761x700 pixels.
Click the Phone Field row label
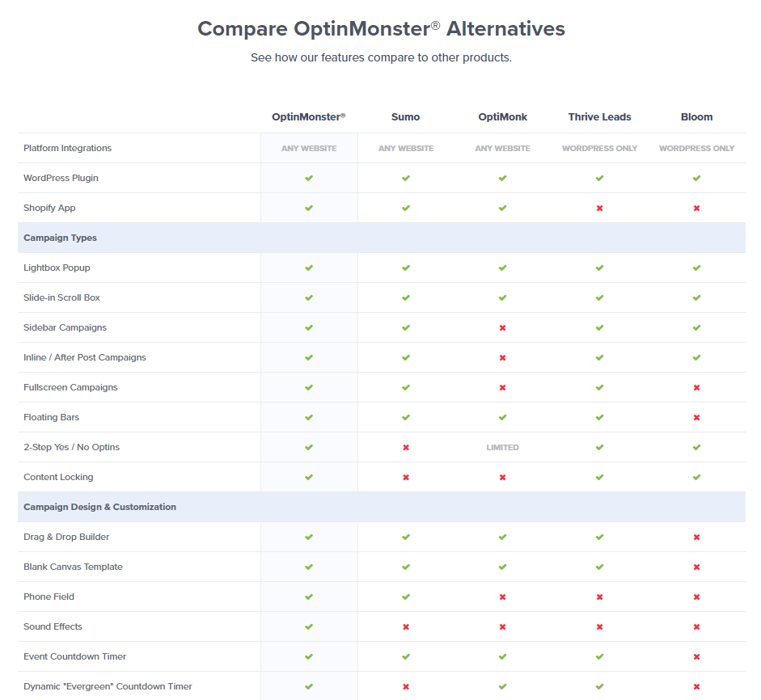point(49,597)
